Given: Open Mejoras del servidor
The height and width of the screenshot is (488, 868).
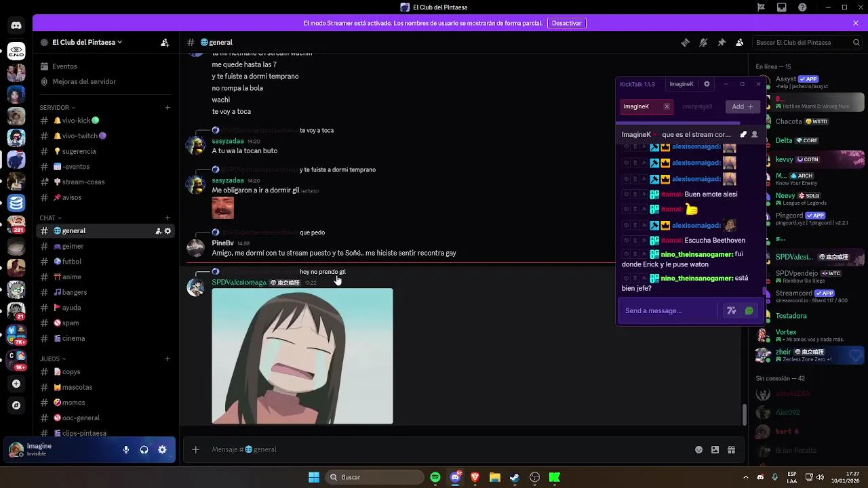Looking at the screenshot, I should 105,81.
